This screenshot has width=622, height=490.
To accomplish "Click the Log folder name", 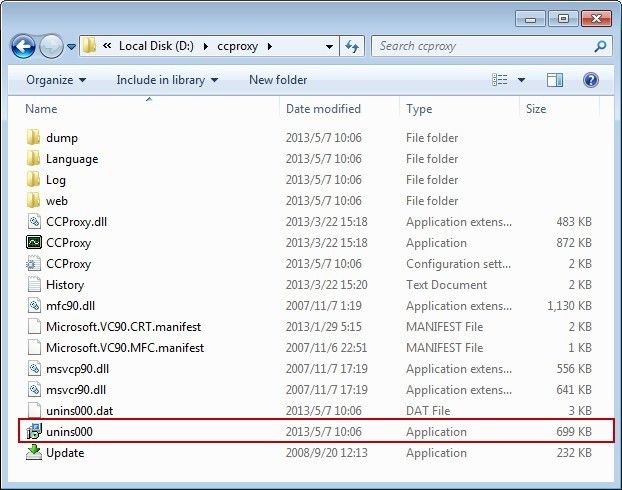I will pos(56,180).
